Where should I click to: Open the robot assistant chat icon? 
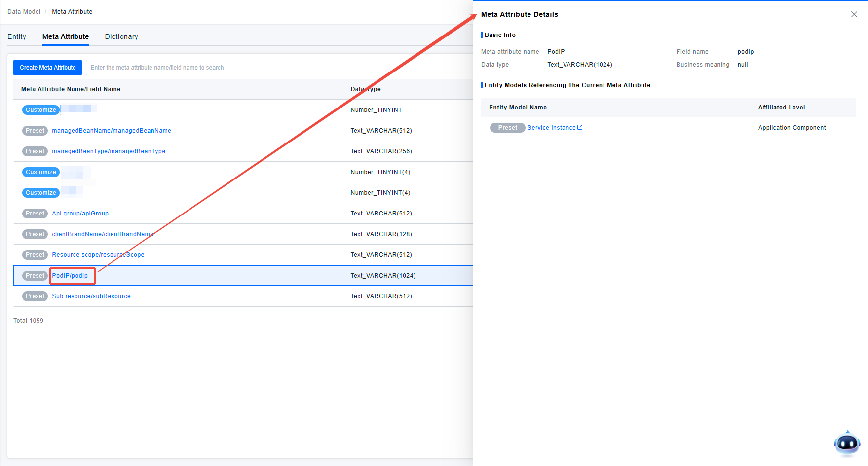(x=847, y=443)
